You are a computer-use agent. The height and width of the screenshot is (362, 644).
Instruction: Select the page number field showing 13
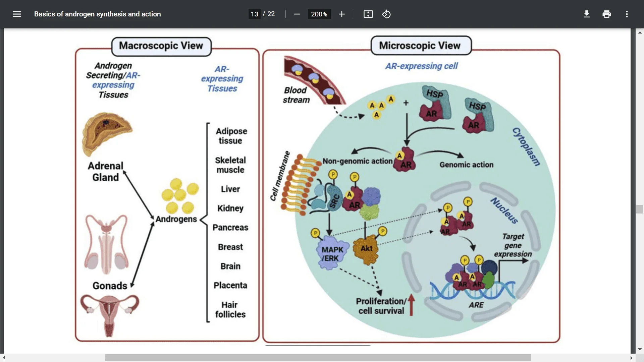point(254,14)
